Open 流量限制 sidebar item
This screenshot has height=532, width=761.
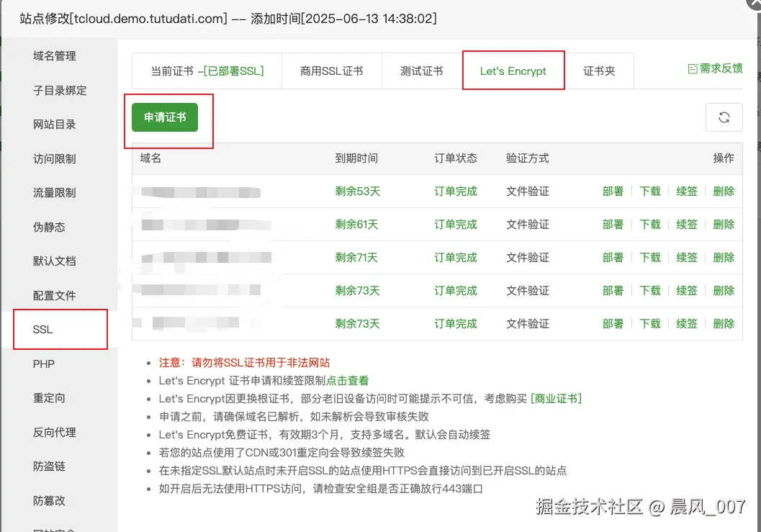pos(55,193)
